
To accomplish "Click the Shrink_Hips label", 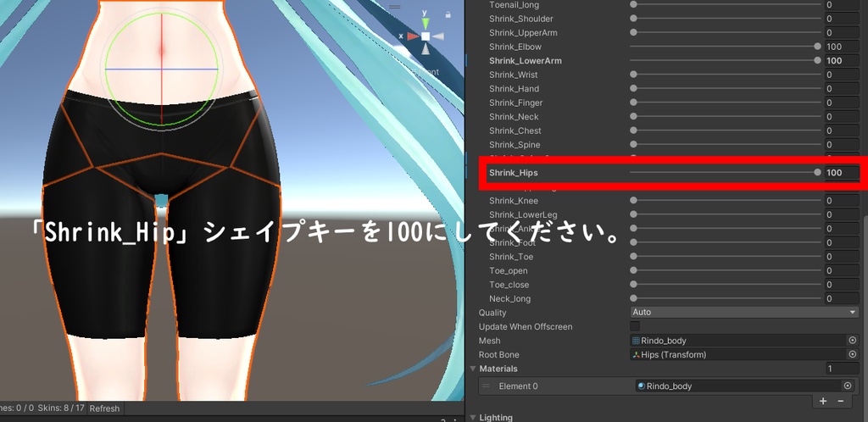I will [x=513, y=173].
